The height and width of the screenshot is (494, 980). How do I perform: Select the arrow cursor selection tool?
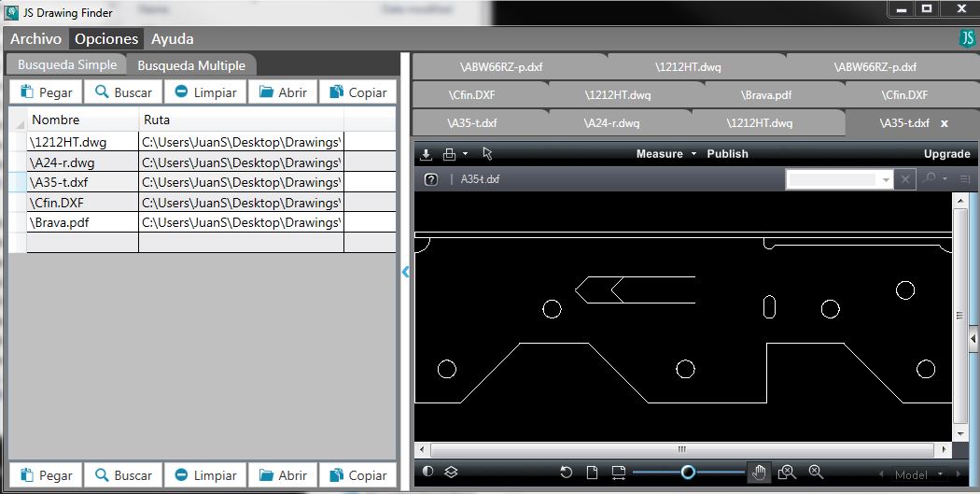pos(487,154)
